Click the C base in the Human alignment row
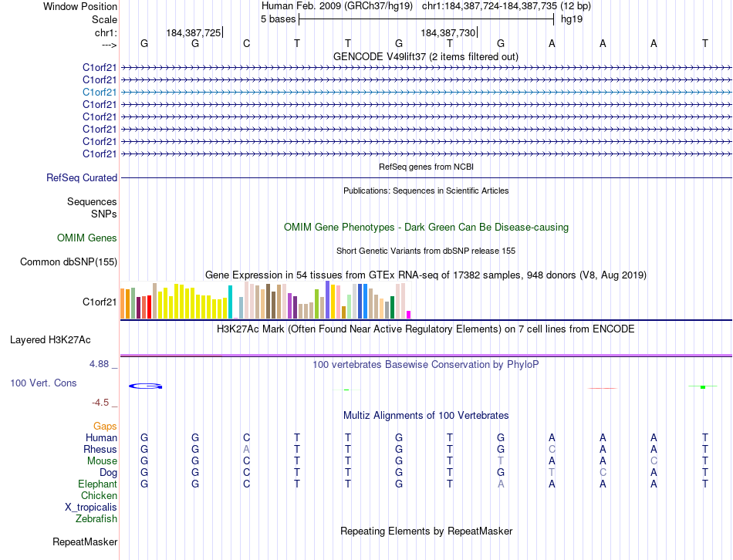Viewport: 733px width, 560px height. 246,437
